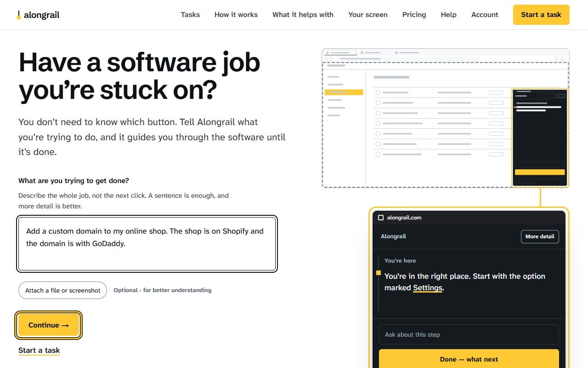
Task: Click the Ask about this step field
Action: click(x=469, y=334)
